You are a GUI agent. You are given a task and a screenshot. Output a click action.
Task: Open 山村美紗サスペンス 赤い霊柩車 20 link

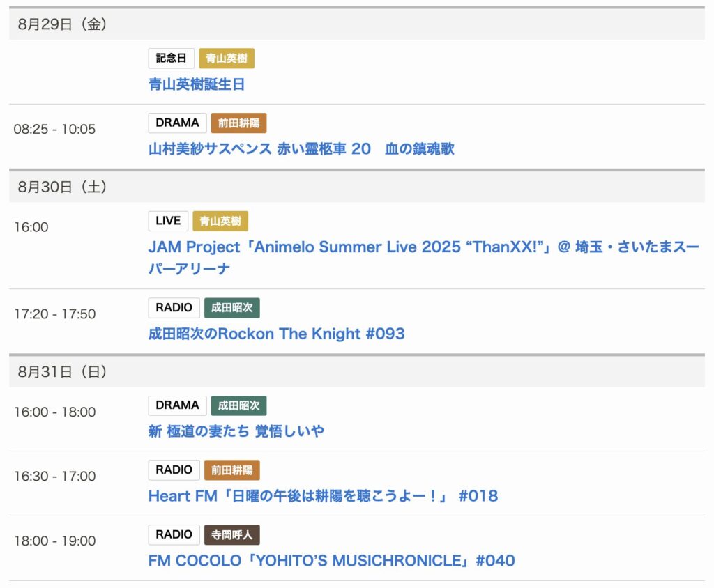301,148
